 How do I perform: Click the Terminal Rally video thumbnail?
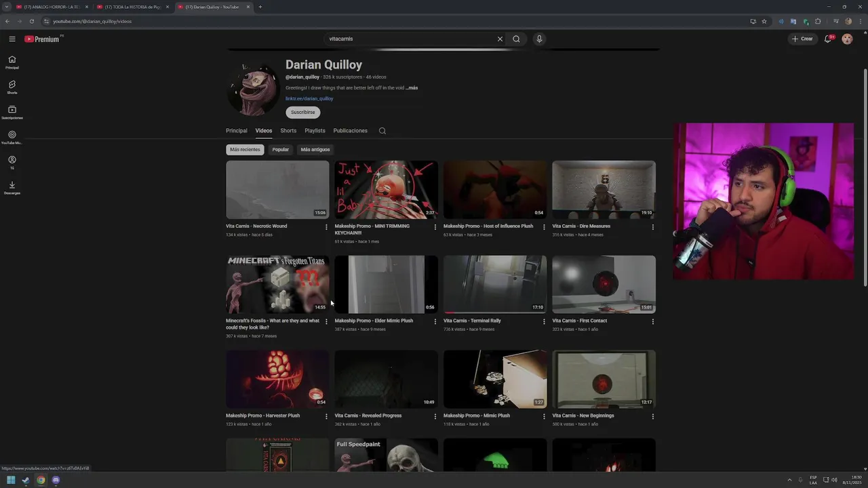point(495,285)
